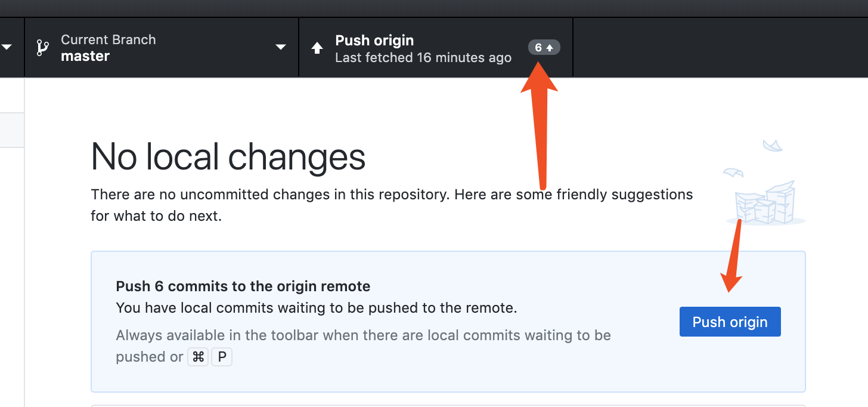Open the master branch selector label

(85, 56)
